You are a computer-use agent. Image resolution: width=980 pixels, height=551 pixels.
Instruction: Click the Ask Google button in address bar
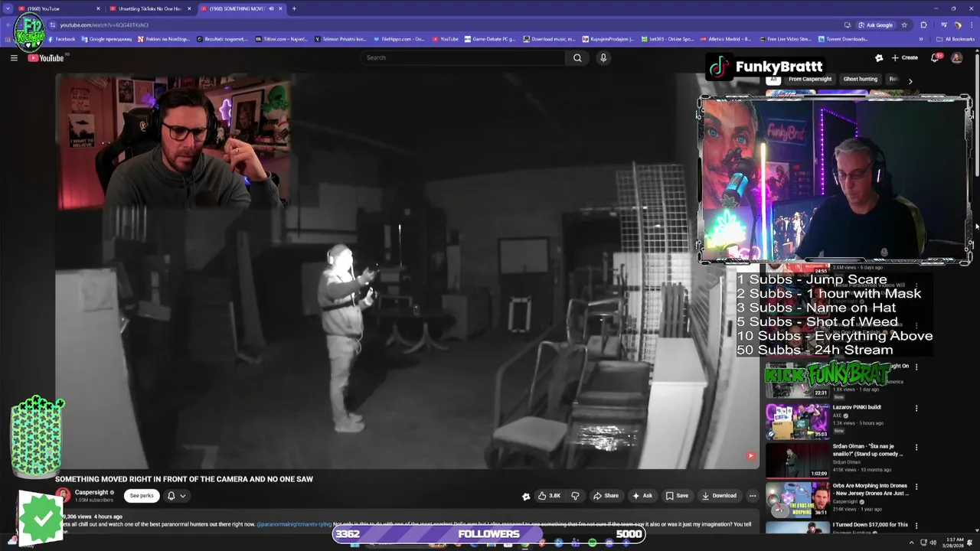click(875, 25)
